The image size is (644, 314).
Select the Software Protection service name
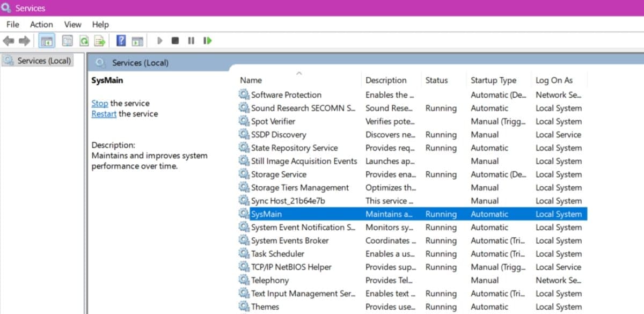[286, 94]
